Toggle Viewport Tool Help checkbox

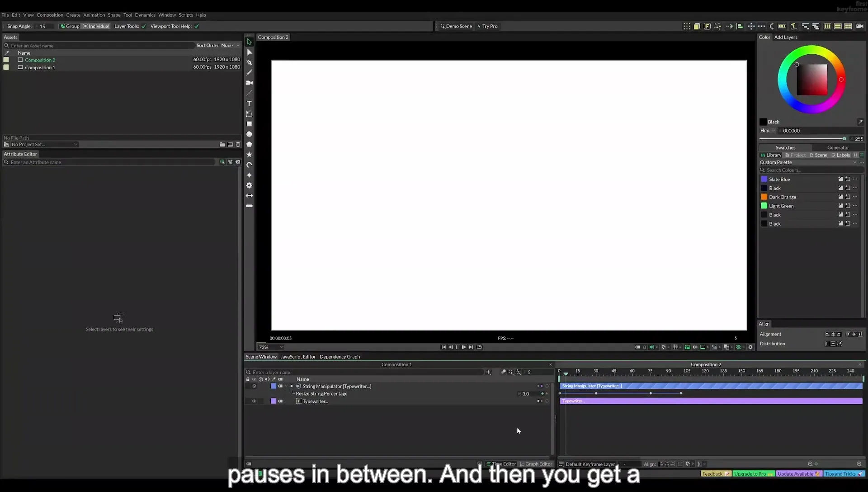[197, 26]
